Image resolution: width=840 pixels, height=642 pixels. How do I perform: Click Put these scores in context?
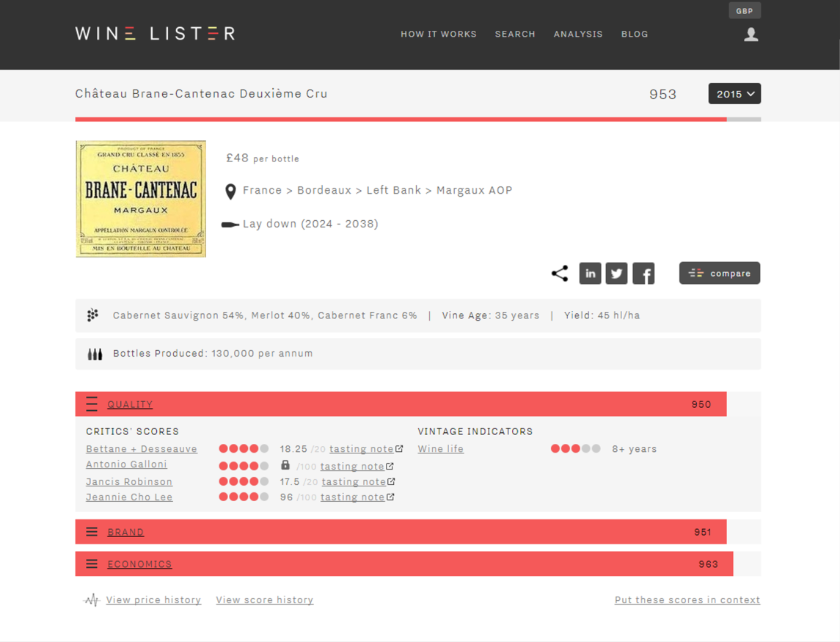pyautogui.click(x=687, y=600)
